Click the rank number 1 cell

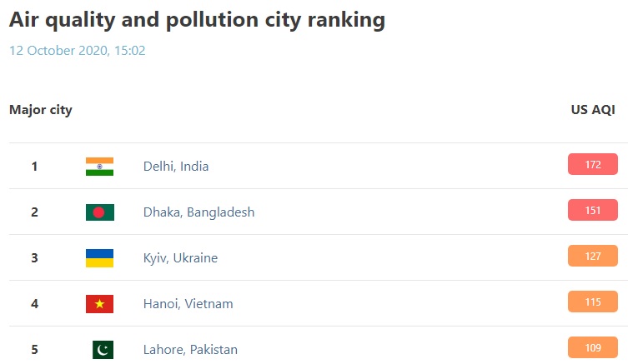[x=35, y=167]
